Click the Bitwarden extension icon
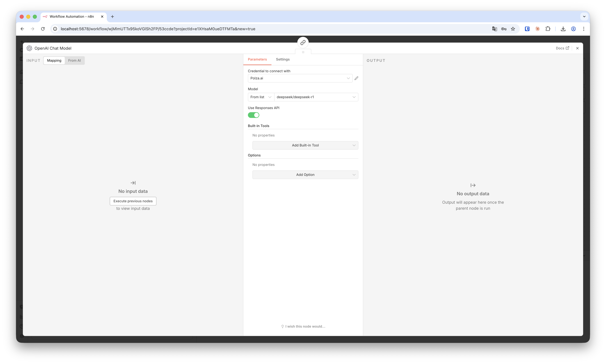 coord(527,29)
